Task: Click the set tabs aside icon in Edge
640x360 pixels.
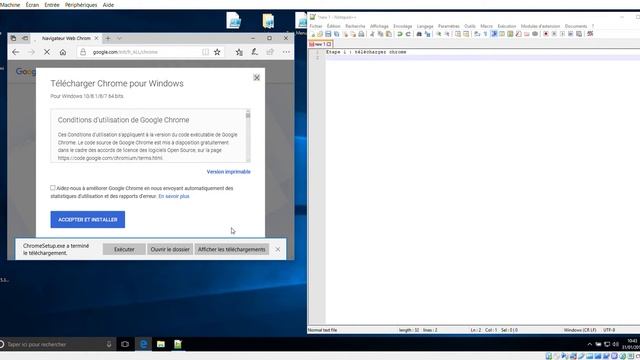Action: (x=25, y=38)
